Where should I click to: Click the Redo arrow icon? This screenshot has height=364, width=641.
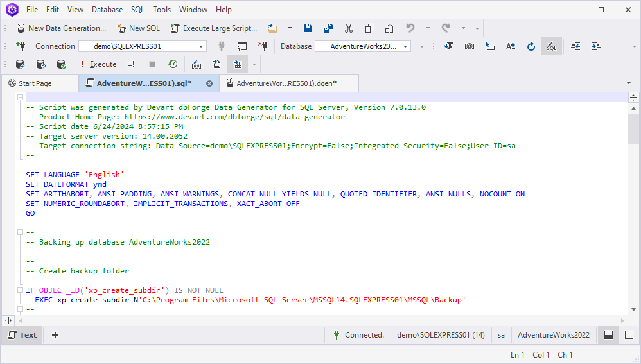coord(446,28)
